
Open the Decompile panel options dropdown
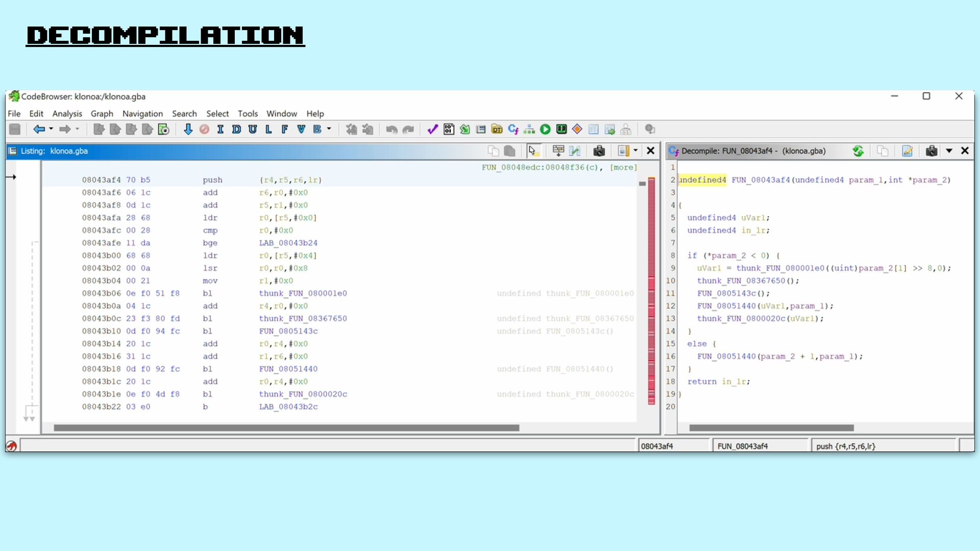[x=949, y=151]
